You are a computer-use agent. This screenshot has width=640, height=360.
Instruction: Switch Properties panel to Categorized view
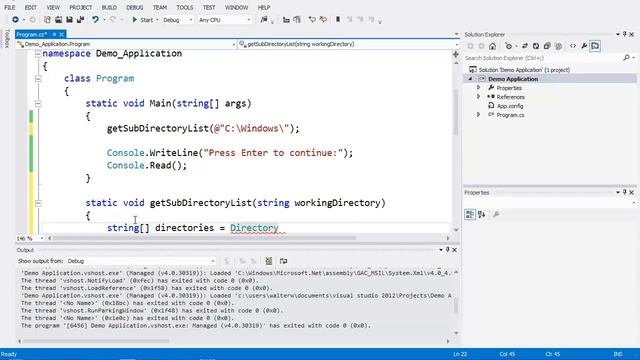click(x=470, y=214)
